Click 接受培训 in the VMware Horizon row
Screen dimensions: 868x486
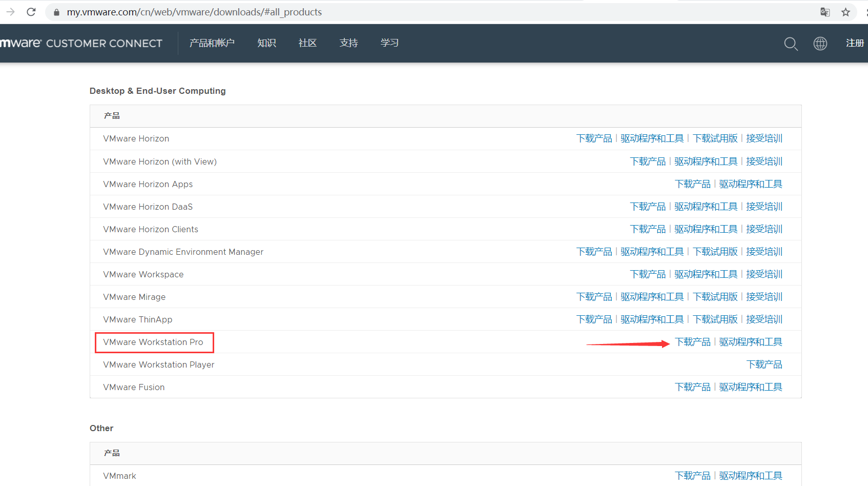coord(764,138)
